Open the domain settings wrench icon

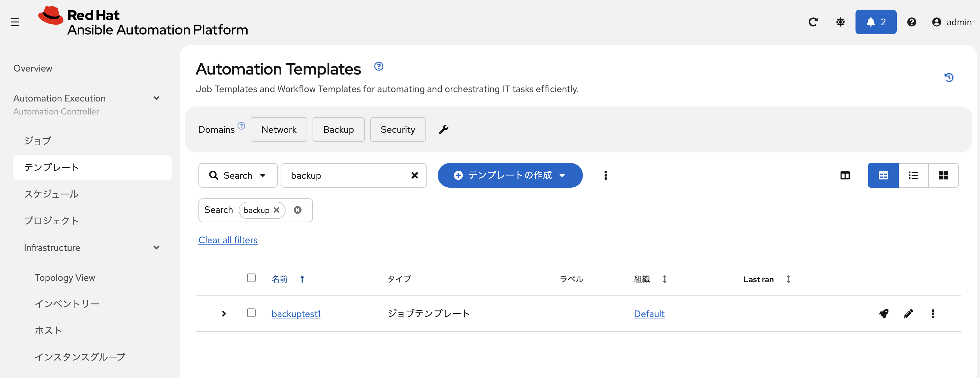[x=444, y=129]
